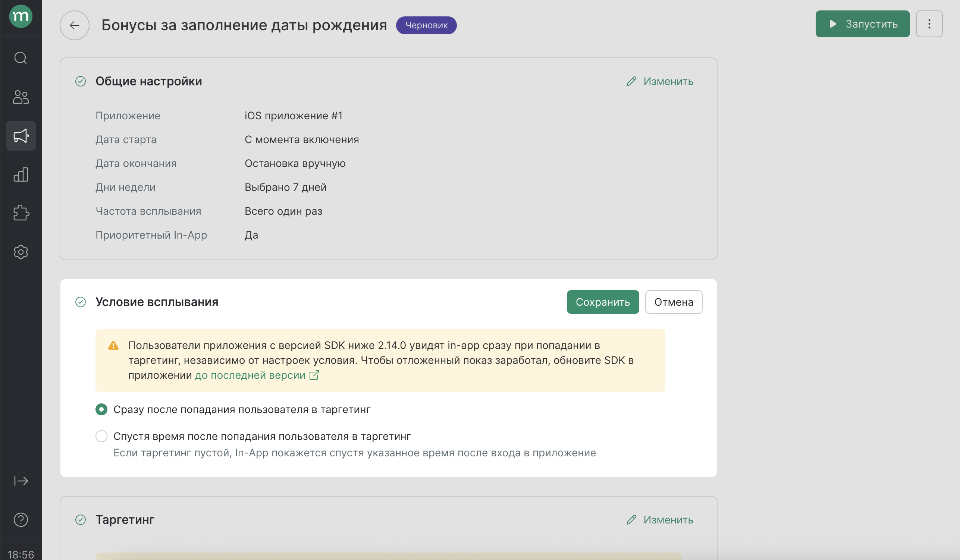
Task: Open search from the sidebar magnifier icon
Action: (x=21, y=58)
